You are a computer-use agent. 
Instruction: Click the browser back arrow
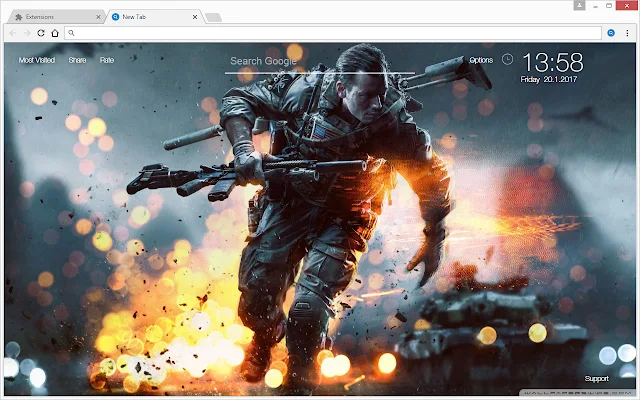pos(13,33)
